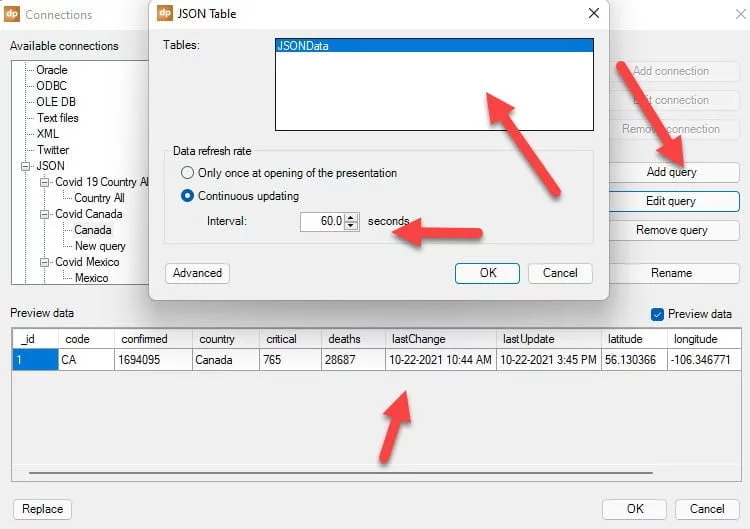
Task: Increase interval with the up stepper arrow
Action: 352,217
